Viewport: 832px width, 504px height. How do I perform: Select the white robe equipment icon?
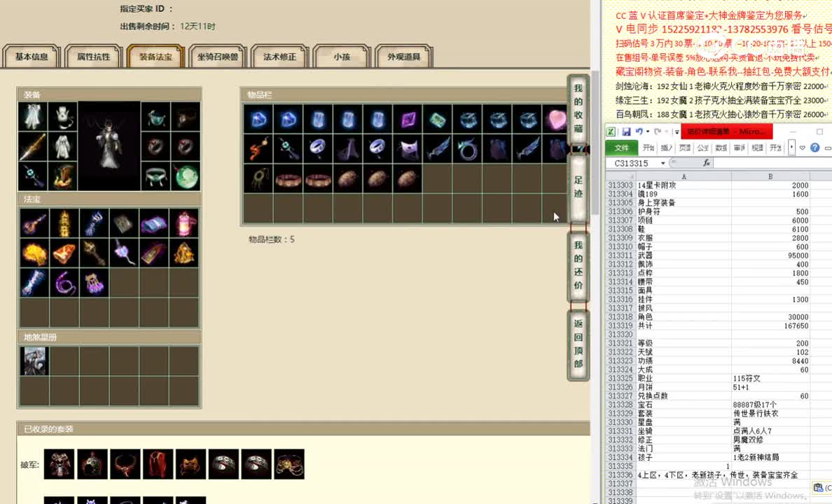[x=62, y=147]
